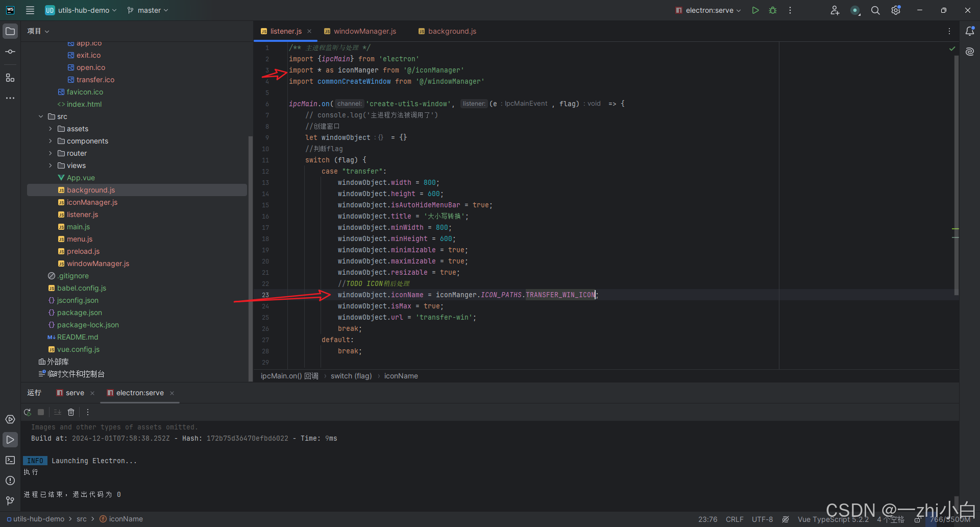Expand the router folder
The height and width of the screenshot is (527, 980).
[x=51, y=153]
